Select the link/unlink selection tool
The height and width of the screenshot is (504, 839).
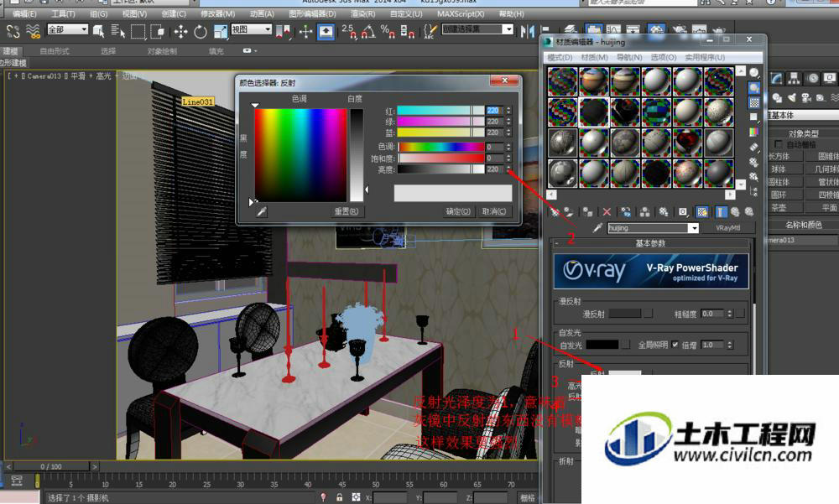[13, 31]
